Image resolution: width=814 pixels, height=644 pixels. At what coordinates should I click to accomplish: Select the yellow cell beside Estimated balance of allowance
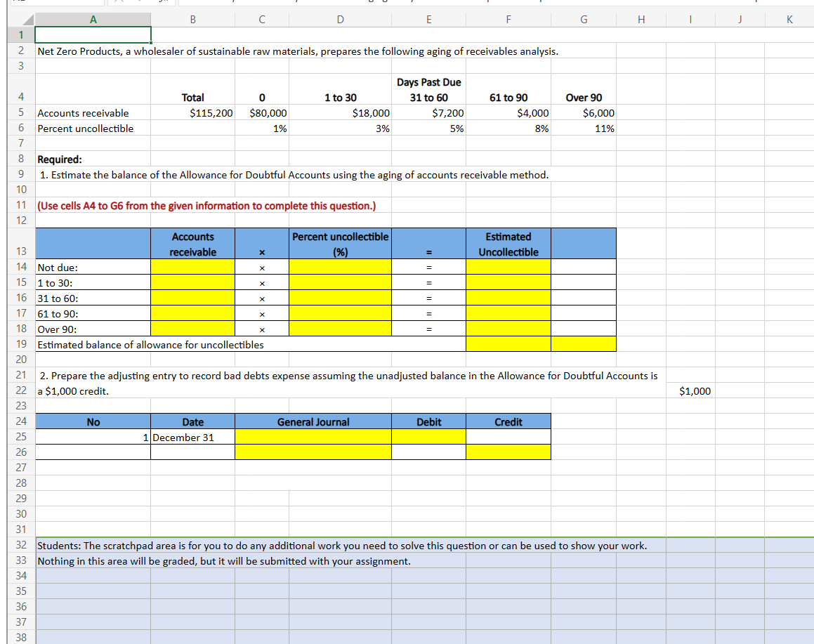[508, 344]
